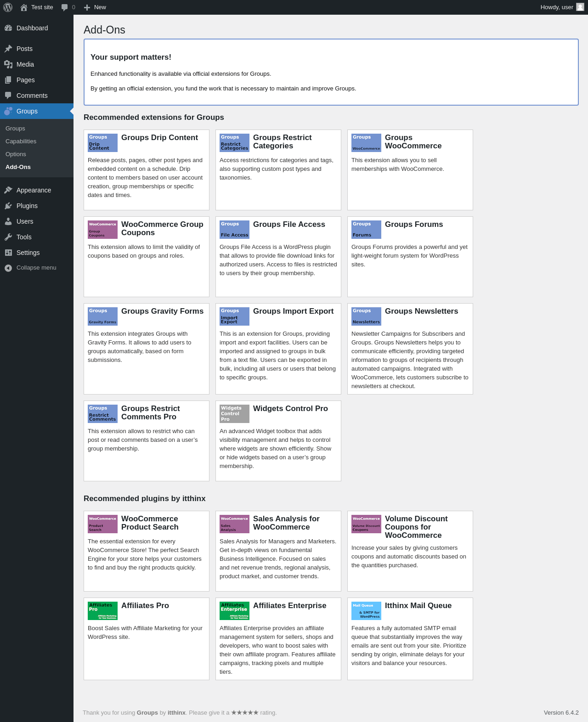
Task: Click the New content button label
Action: coord(100,7)
